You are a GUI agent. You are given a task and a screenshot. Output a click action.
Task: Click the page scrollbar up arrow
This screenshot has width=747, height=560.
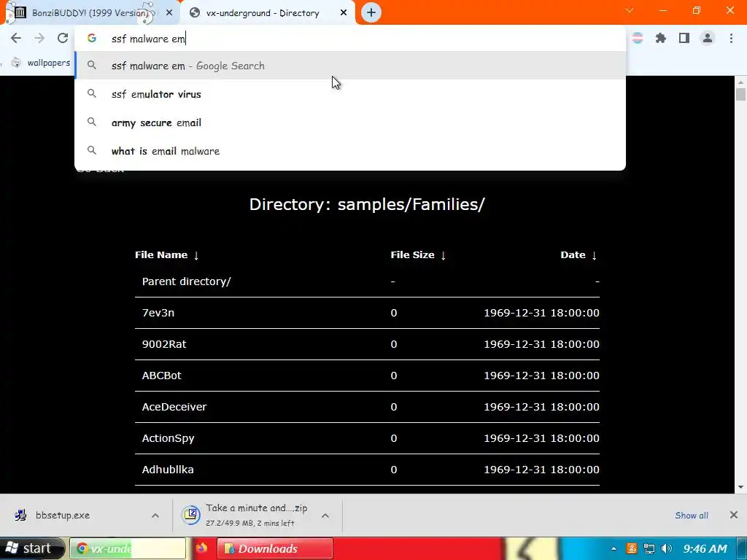coord(741,82)
